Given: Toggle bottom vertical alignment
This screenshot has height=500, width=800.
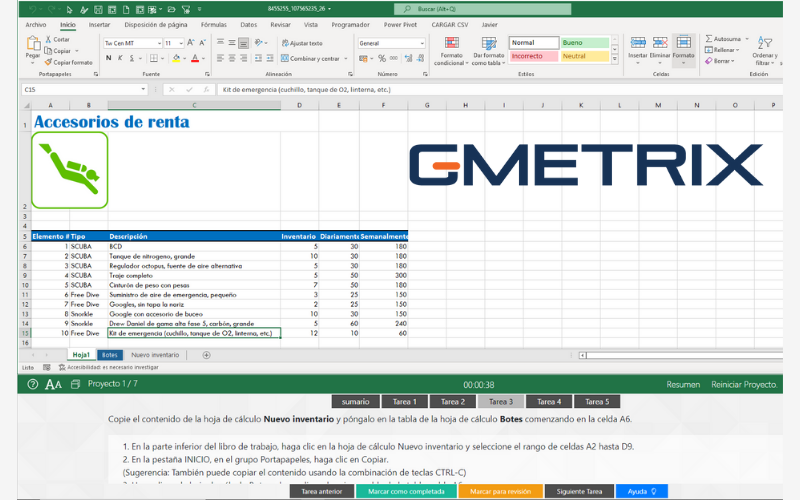Looking at the screenshot, I should point(244,43).
